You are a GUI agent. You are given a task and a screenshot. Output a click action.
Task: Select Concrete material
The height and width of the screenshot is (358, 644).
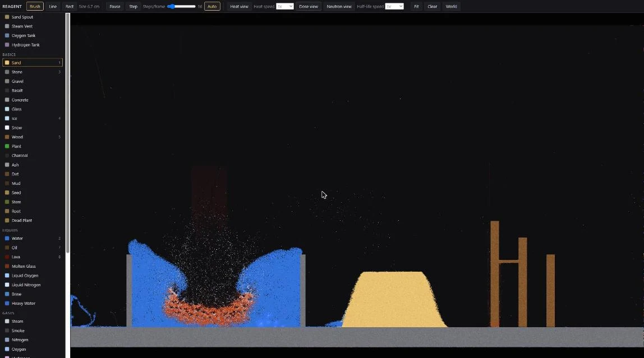33,100
